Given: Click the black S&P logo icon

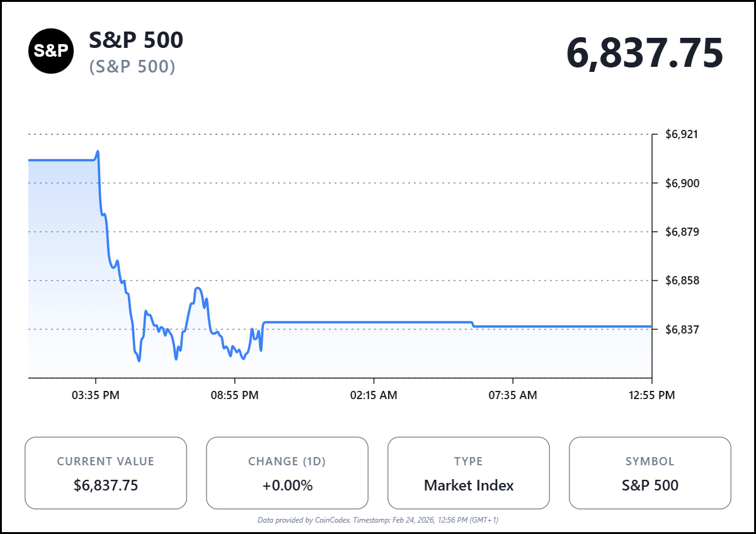Looking at the screenshot, I should pos(51,51).
